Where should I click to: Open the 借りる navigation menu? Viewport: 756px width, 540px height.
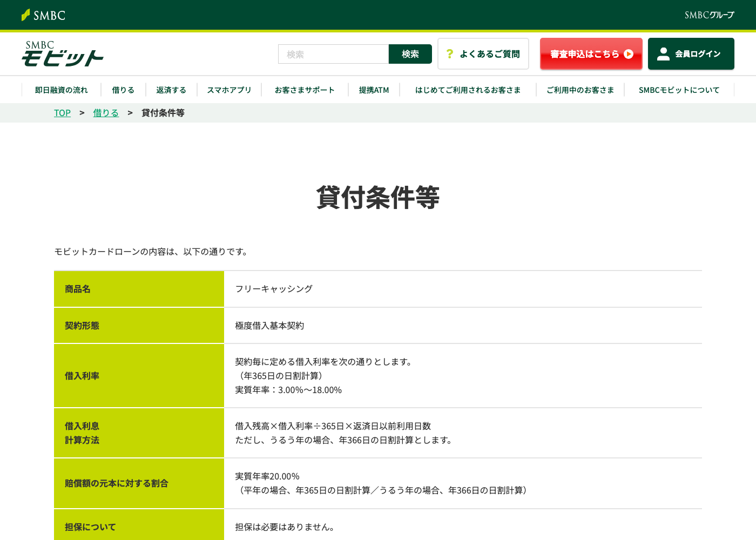[x=123, y=90]
